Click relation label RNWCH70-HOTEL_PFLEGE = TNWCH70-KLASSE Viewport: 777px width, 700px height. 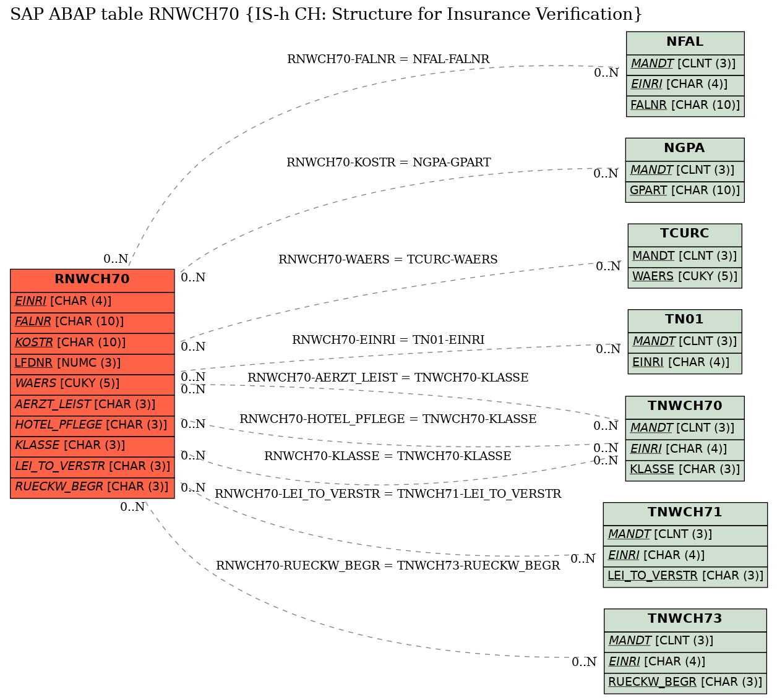[x=388, y=419]
